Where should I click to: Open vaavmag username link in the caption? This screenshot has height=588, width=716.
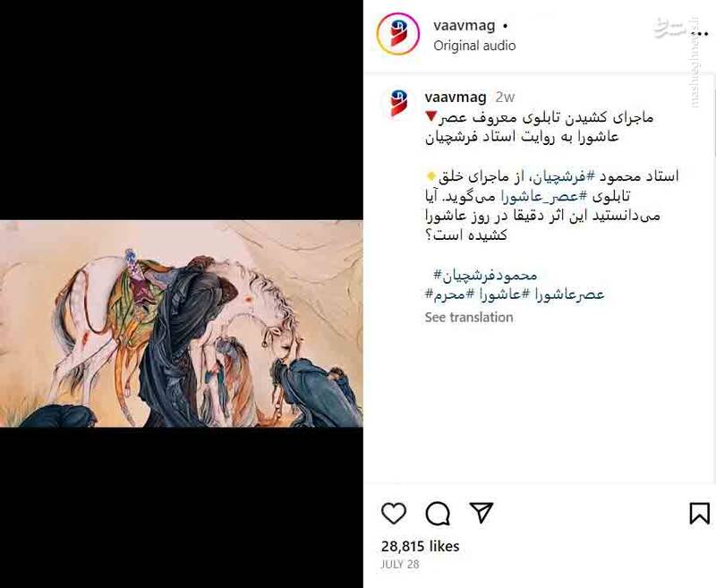click(456, 98)
